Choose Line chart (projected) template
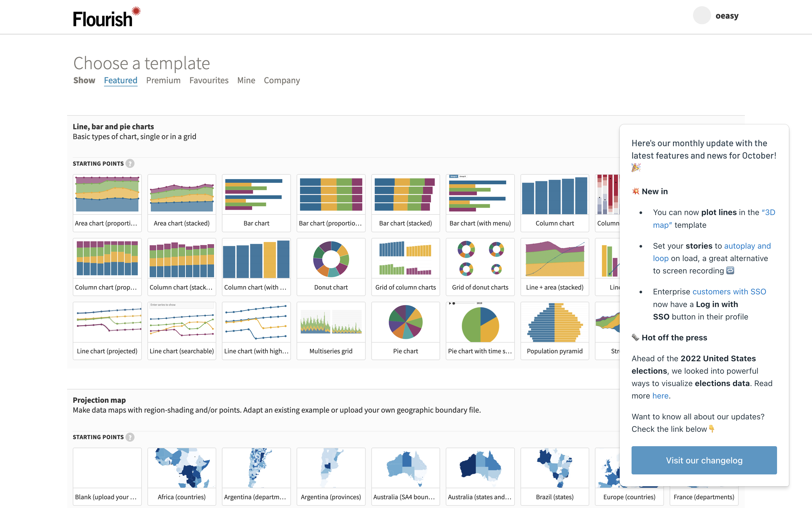 (107, 330)
